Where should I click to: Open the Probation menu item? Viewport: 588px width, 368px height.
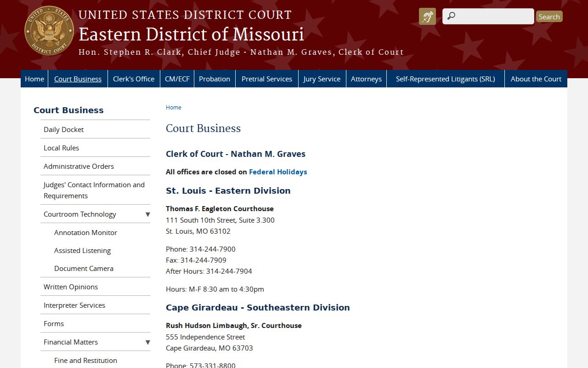215,79
